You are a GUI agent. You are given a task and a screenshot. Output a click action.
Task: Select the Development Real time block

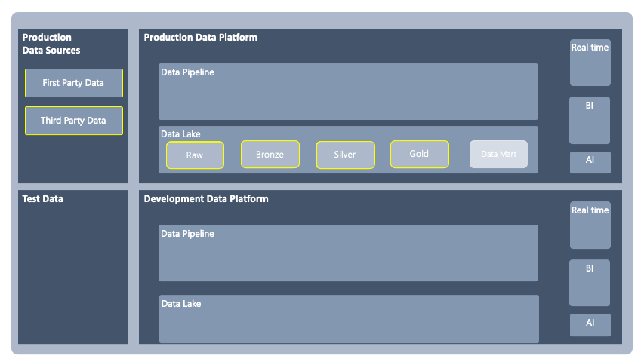pyautogui.click(x=590, y=225)
